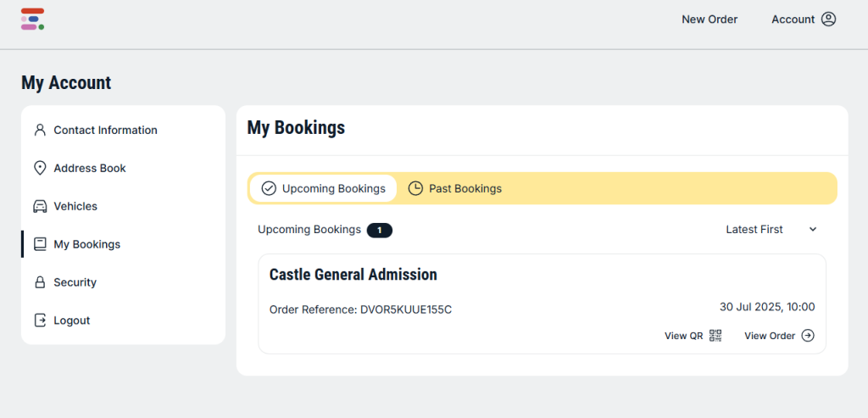Click the book icon beside My Bookings
Screen dimensions: 868x418
(39, 244)
